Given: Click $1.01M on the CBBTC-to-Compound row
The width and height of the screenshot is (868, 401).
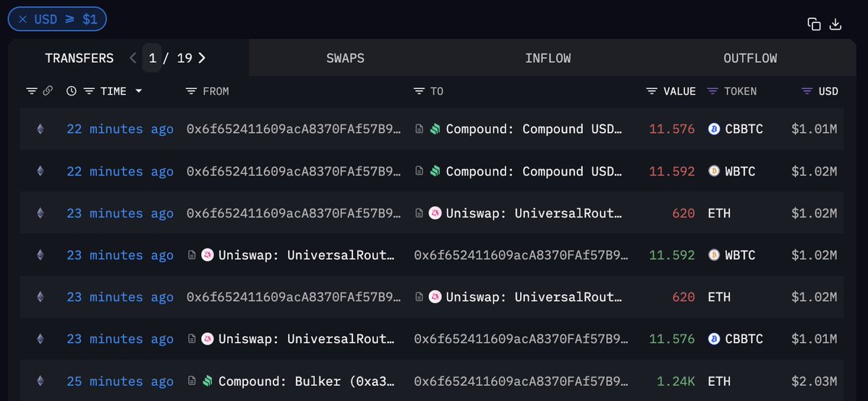Looking at the screenshot, I should pyautogui.click(x=814, y=129).
